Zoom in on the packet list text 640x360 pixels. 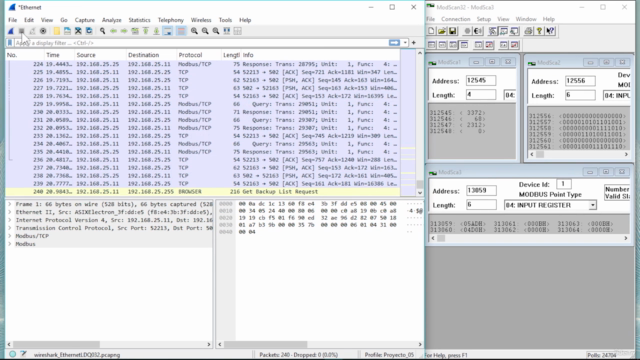pos(194,31)
